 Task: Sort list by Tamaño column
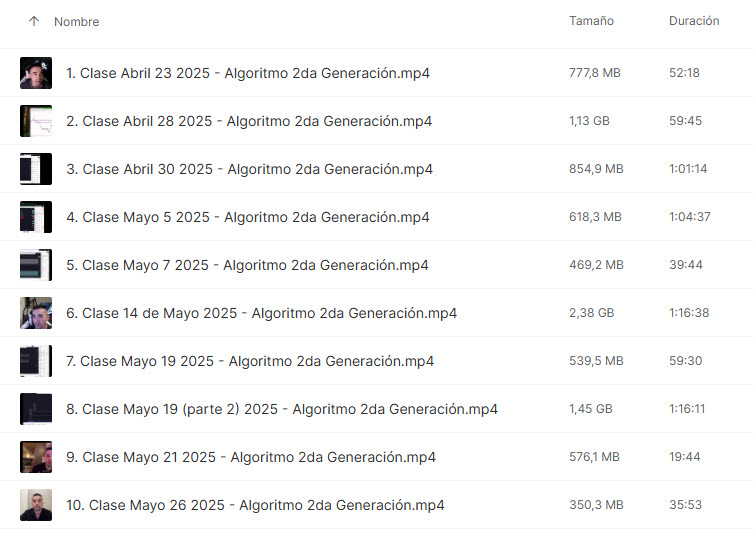(x=591, y=21)
